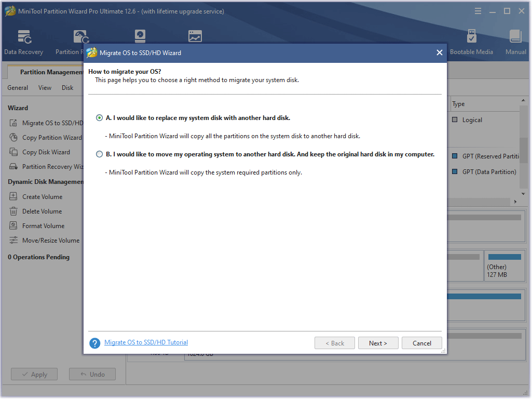This screenshot has width=532, height=399.
Task: Open the View menu tab
Action: 45,87
